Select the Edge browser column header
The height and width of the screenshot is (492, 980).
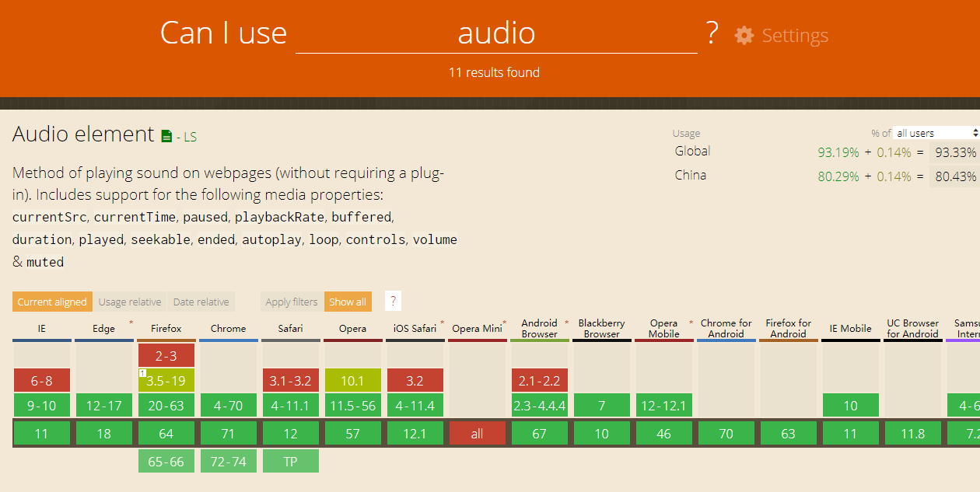(103, 329)
